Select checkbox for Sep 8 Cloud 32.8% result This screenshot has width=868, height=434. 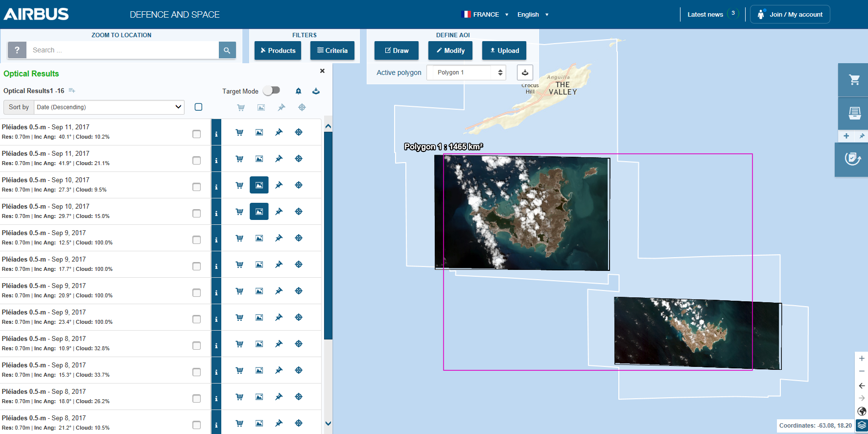[x=196, y=345]
